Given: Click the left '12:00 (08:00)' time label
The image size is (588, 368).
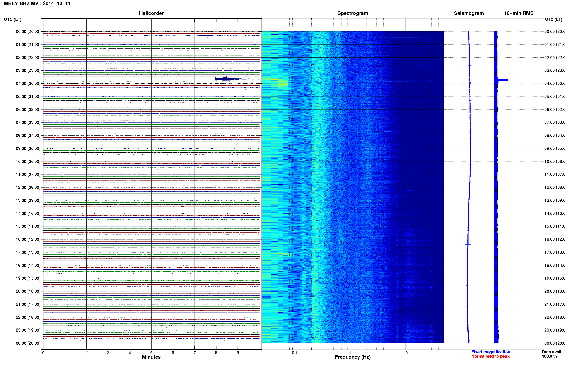Looking at the screenshot, I should (x=28, y=187).
